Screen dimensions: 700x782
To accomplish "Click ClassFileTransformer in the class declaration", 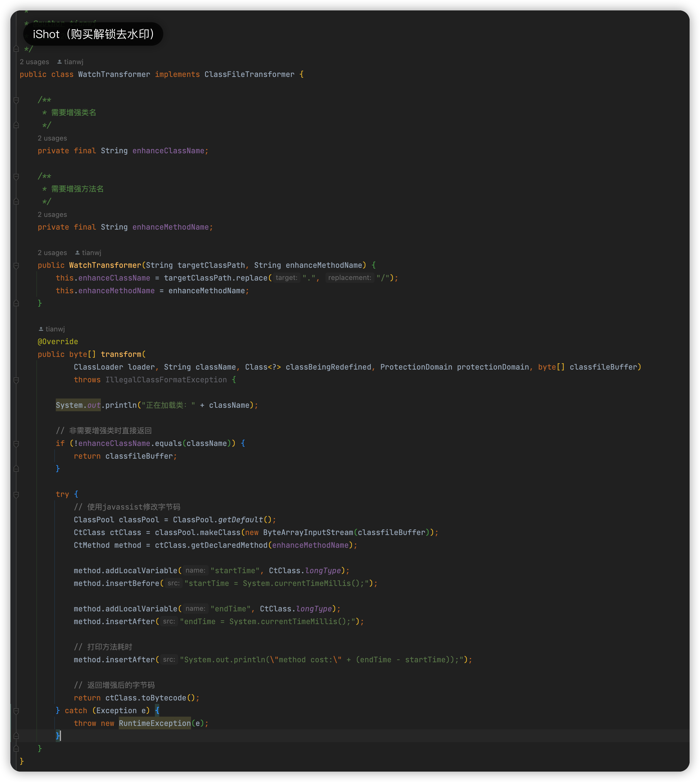I will pyautogui.click(x=249, y=74).
